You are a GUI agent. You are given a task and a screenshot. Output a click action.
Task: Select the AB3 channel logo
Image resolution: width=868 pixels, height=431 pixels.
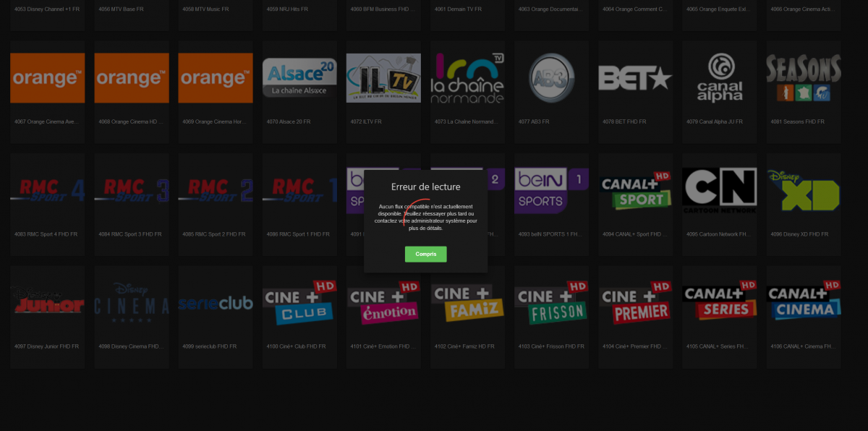click(x=551, y=77)
